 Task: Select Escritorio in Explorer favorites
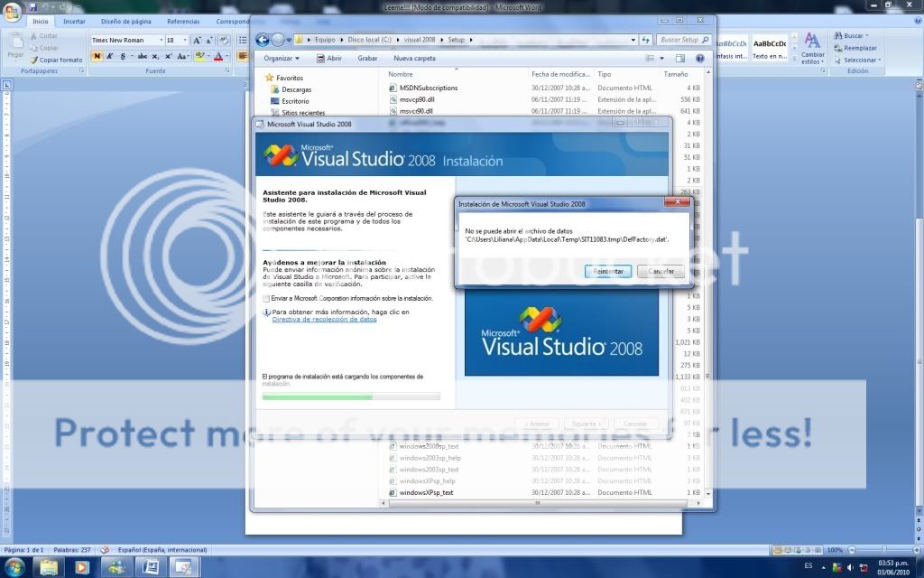click(290, 101)
